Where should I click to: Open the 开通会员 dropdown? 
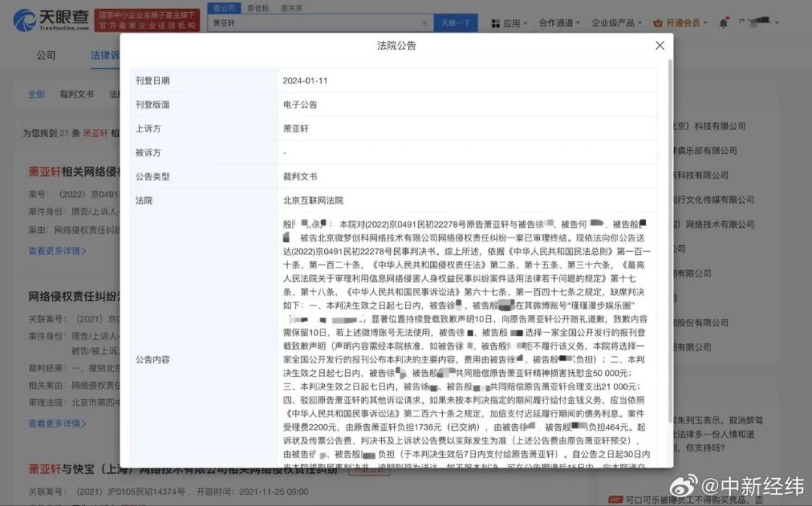click(680, 23)
